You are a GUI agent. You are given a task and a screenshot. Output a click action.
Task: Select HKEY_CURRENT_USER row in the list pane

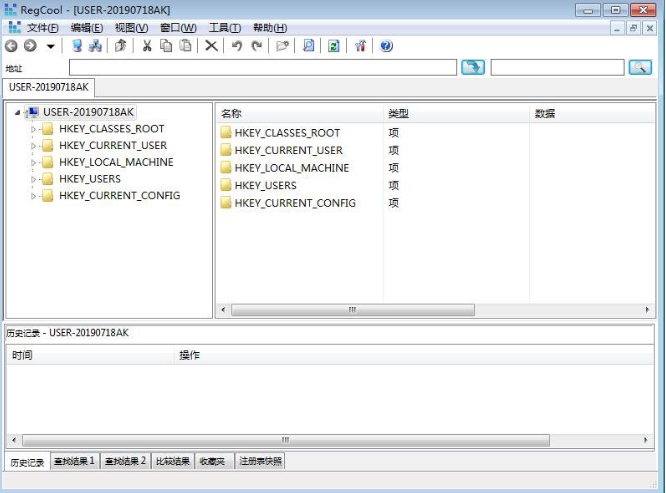tap(288, 150)
